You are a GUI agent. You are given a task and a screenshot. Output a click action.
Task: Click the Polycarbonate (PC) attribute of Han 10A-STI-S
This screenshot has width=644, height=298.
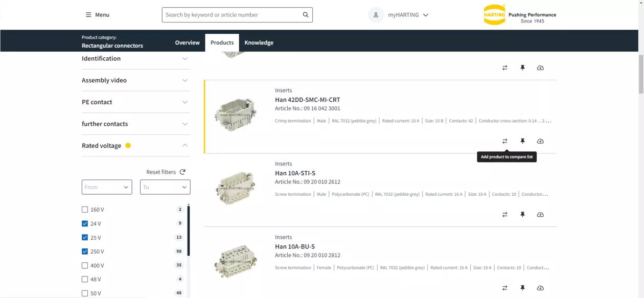coord(351,194)
